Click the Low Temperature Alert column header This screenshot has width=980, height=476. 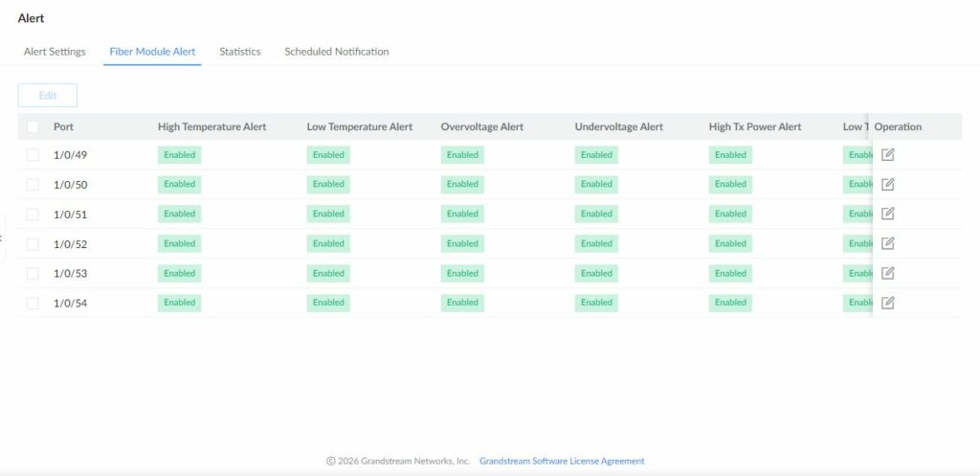[x=360, y=127]
